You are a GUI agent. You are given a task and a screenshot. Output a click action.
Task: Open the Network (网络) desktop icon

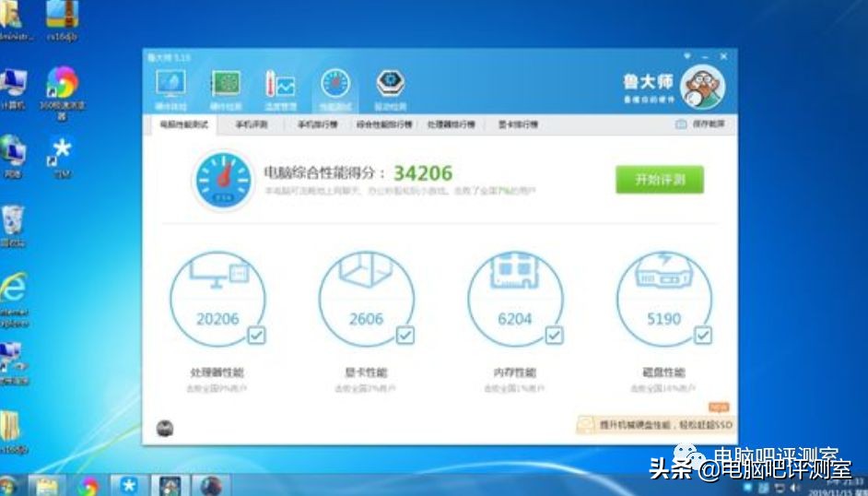pos(12,157)
